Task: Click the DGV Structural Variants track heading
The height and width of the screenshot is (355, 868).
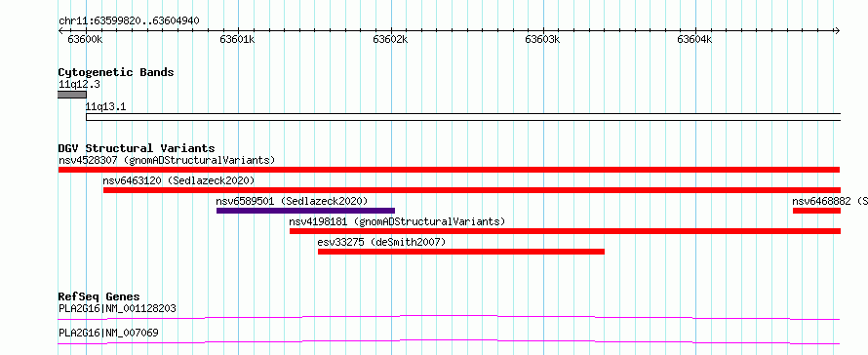Action: tap(137, 148)
